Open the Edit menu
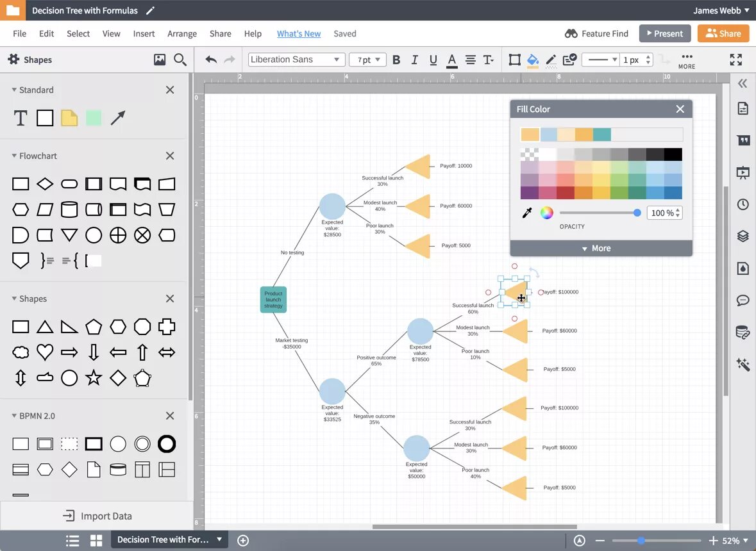 [46, 34]
